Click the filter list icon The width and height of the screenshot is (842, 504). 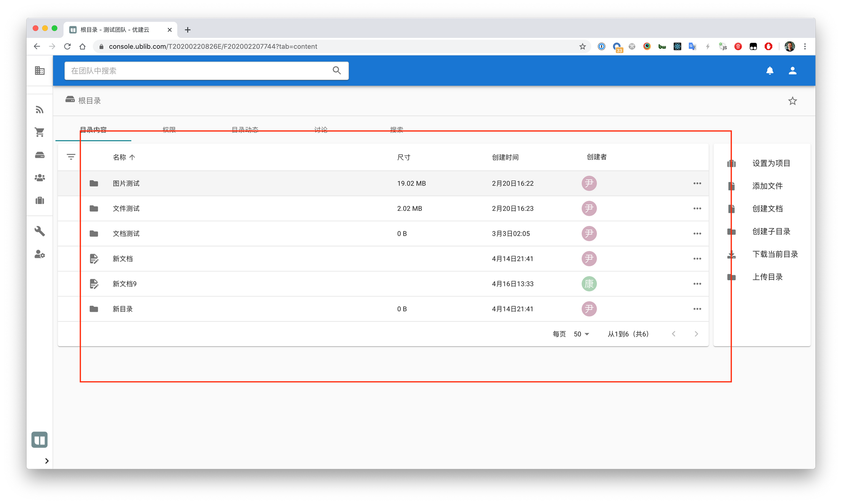pos(71,157)
